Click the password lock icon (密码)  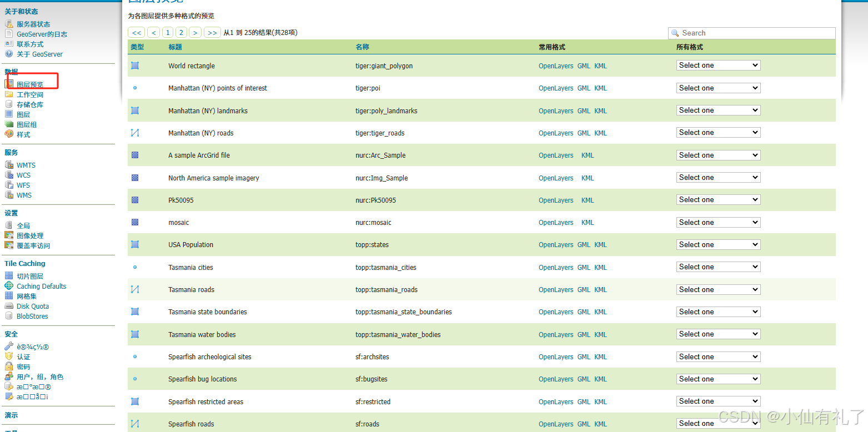(x=9, y=366)
